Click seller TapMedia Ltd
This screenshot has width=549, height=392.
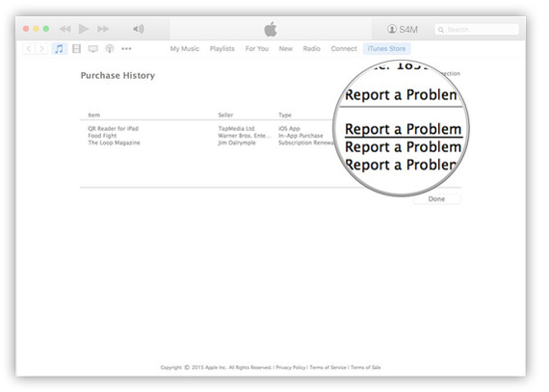coord(236,128)
